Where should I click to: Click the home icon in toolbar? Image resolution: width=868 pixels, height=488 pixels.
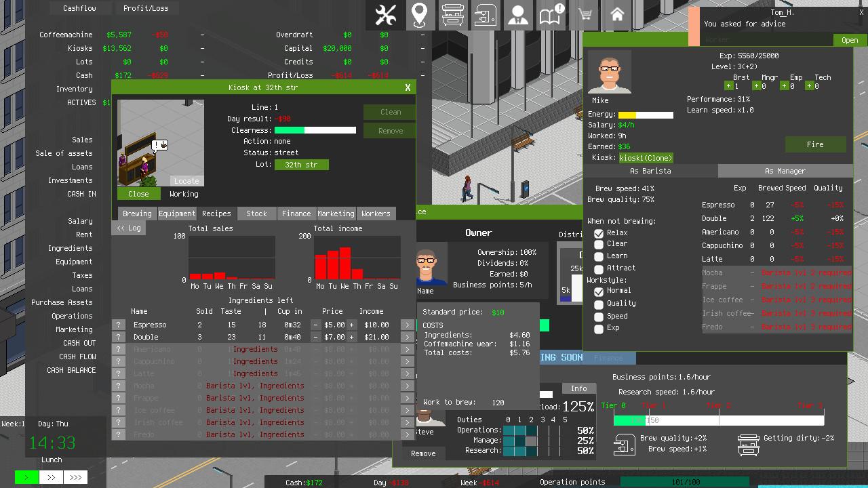617,16
